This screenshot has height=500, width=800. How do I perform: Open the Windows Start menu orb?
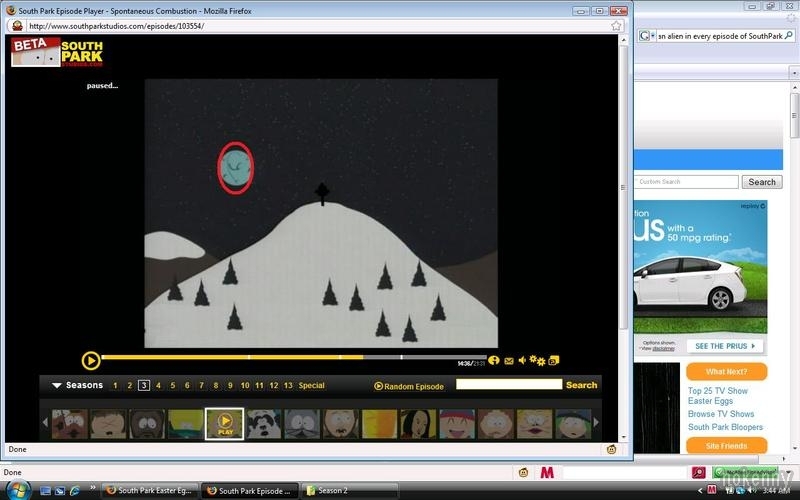(18, 490)
